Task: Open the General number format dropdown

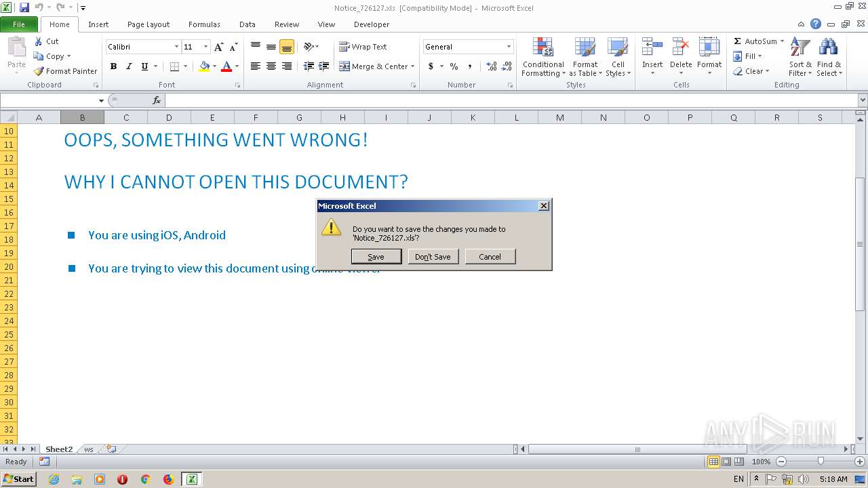Action: (x=509, y=47)
